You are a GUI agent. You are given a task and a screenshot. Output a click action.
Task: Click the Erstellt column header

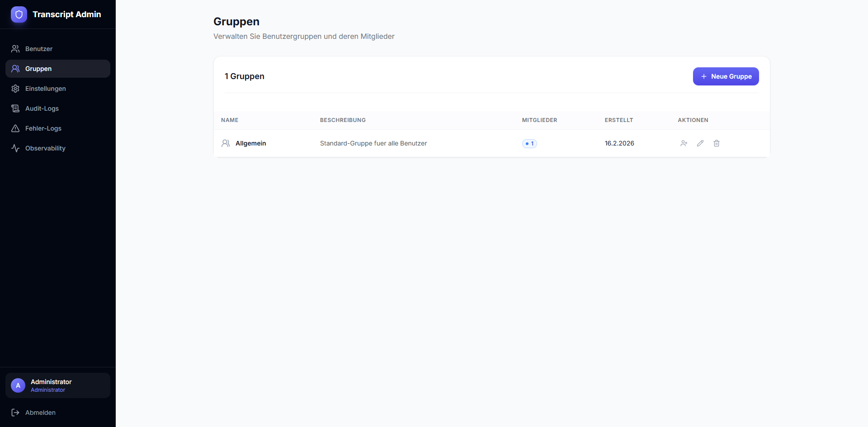618,120
